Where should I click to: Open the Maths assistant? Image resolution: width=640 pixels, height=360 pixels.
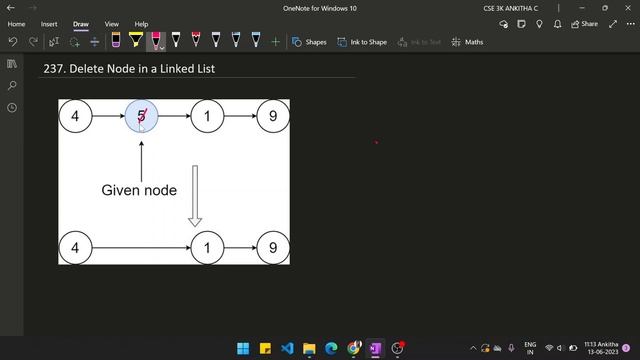click(x=467, y=42)
